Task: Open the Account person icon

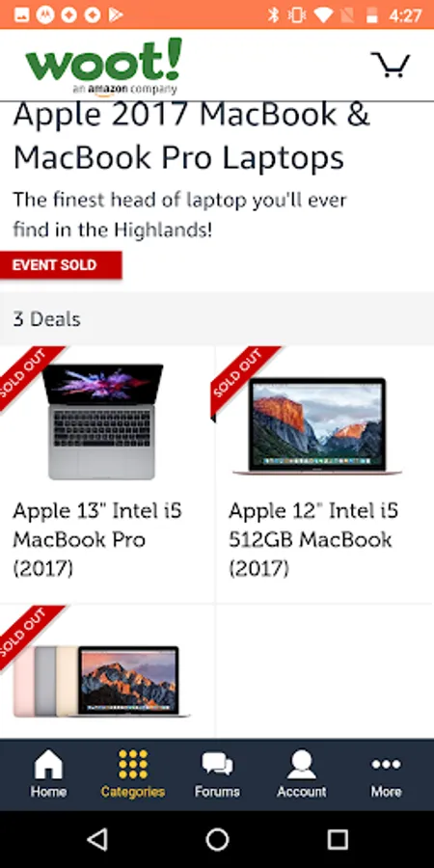Action: pos(302,765)
